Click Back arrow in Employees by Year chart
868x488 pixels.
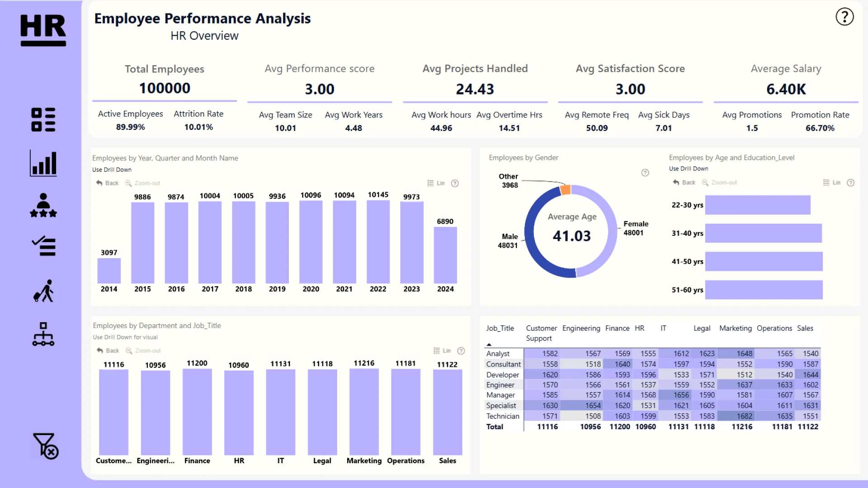point(107,183)
